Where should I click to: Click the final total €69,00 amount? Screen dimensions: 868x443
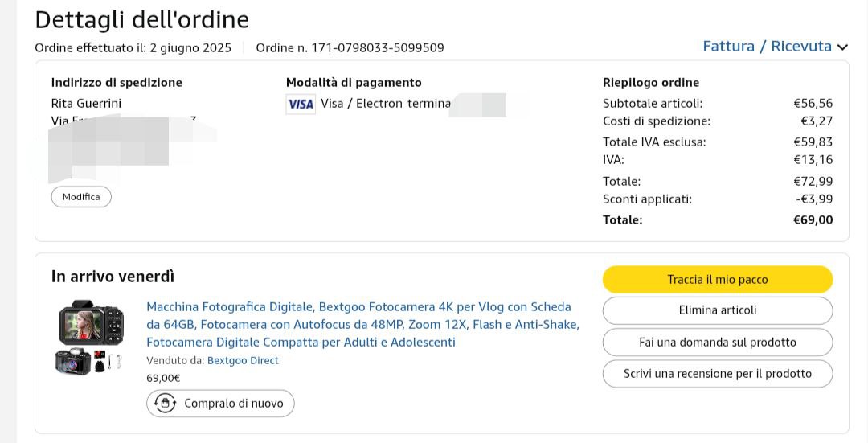point(813,219)
